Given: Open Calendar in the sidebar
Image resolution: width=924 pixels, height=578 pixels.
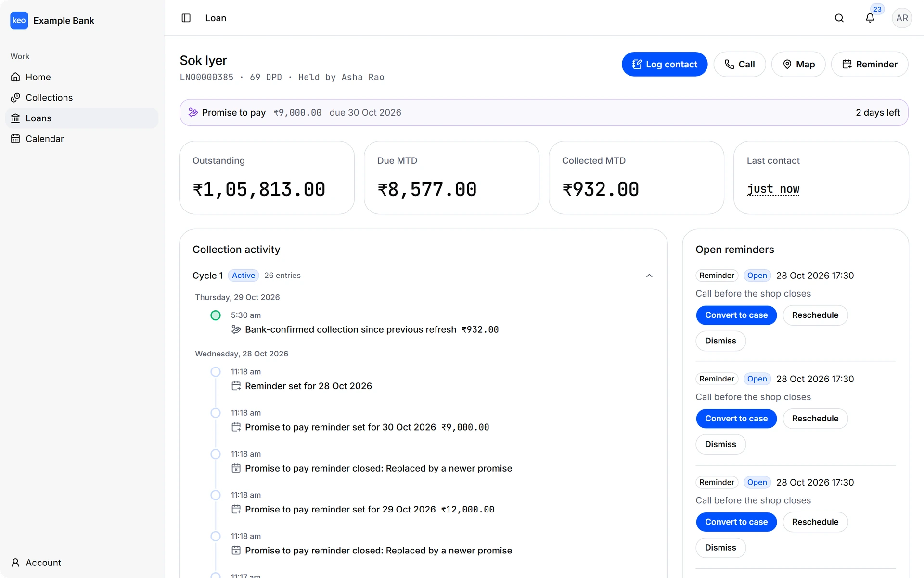Looking at the screenshot, I should 82,139.
